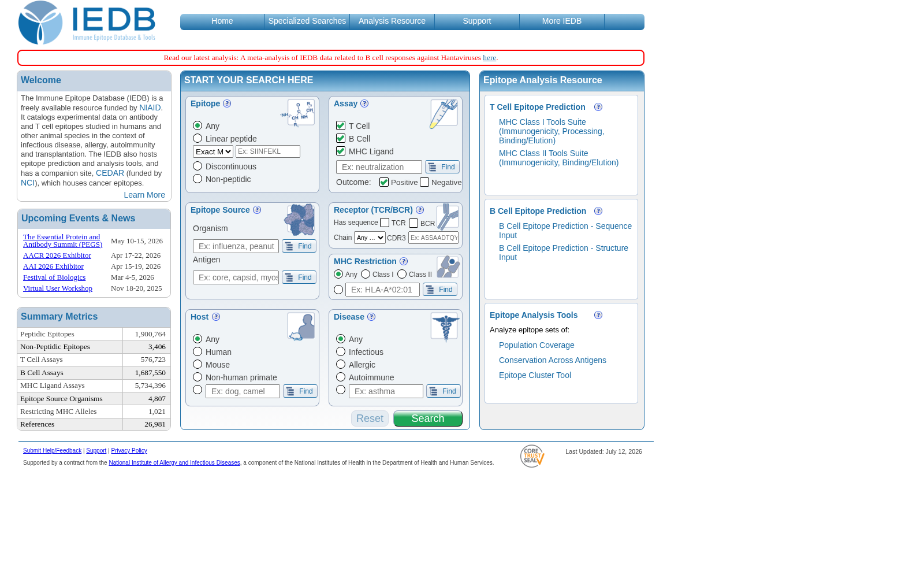This screenshot has width=924, height=578.
Task: Click the MHC restriction molecule image
Action: [448, 267]
